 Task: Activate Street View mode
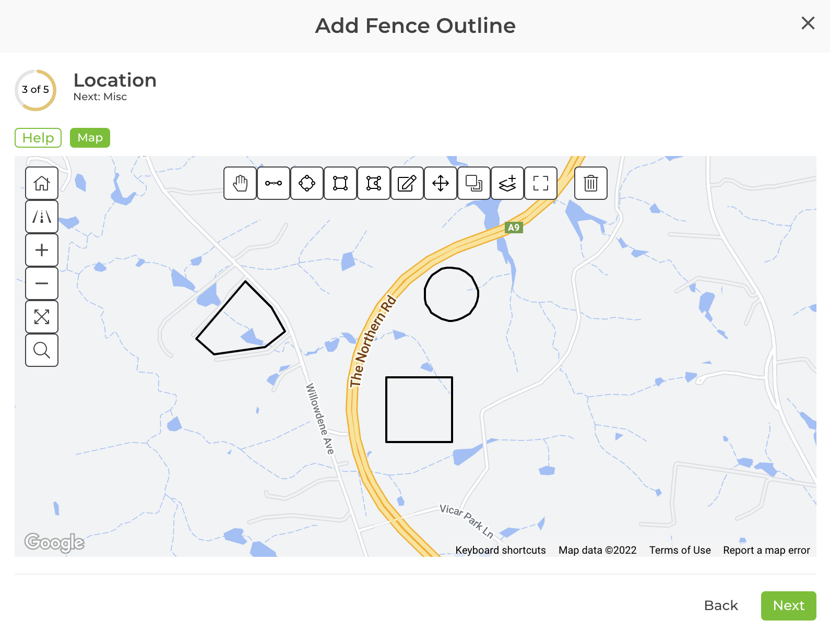[42, 217]
